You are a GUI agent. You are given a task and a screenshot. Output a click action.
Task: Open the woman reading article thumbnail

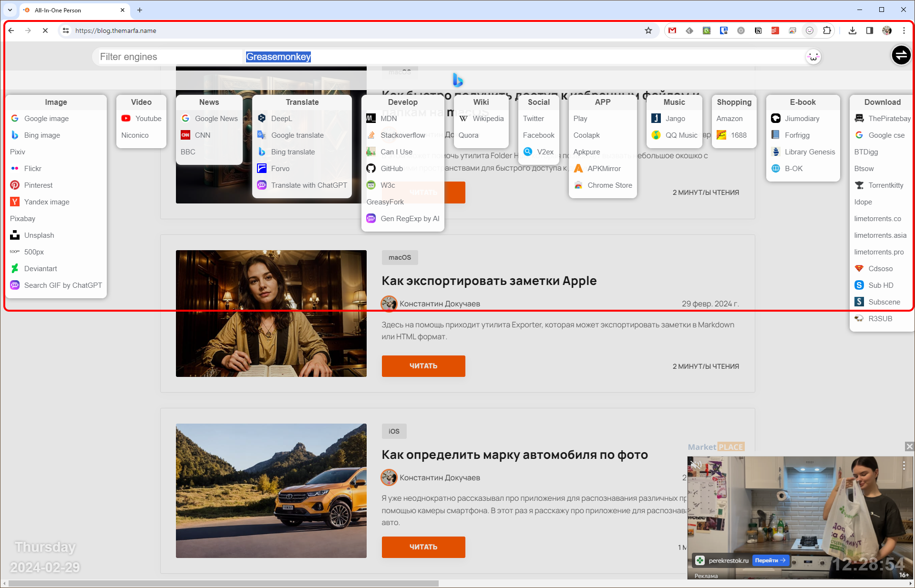(271, 314)
